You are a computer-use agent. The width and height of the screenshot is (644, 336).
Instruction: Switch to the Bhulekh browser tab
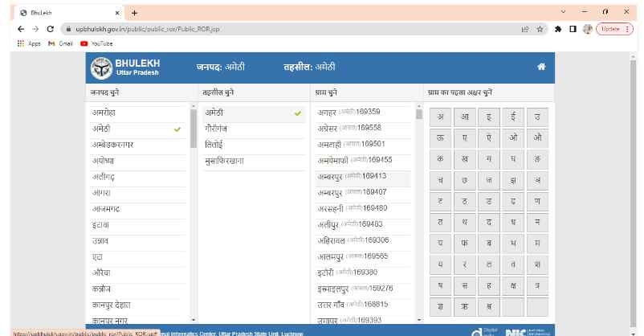click(x=64, y=11)
